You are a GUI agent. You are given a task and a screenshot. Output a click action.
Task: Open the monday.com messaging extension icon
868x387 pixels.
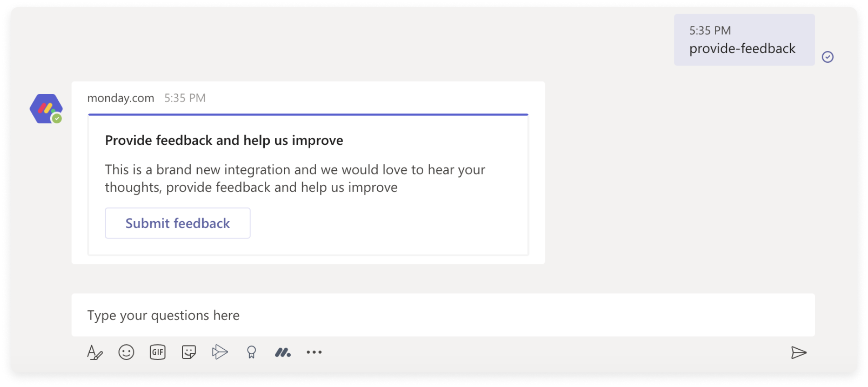[x=282, y=352]
